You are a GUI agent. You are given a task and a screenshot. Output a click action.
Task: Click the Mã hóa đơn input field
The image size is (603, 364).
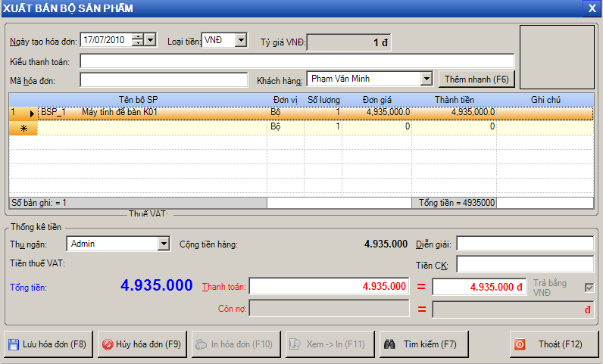pos(164,80)
